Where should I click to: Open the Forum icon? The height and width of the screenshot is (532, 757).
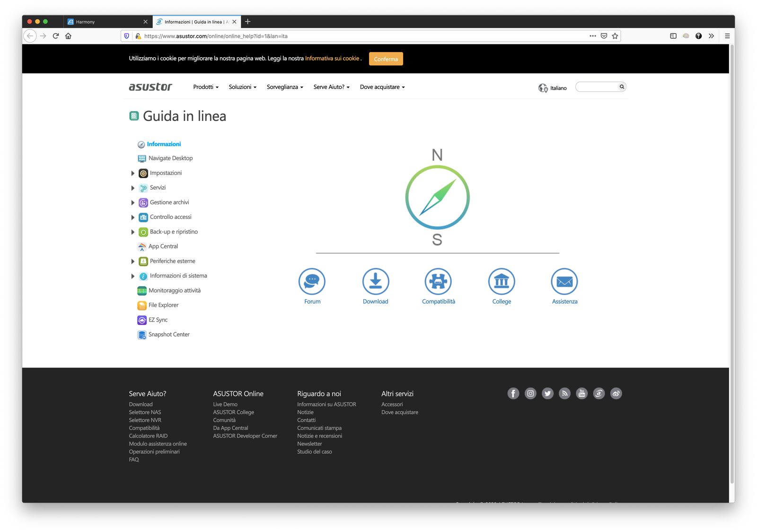[312, 281]
